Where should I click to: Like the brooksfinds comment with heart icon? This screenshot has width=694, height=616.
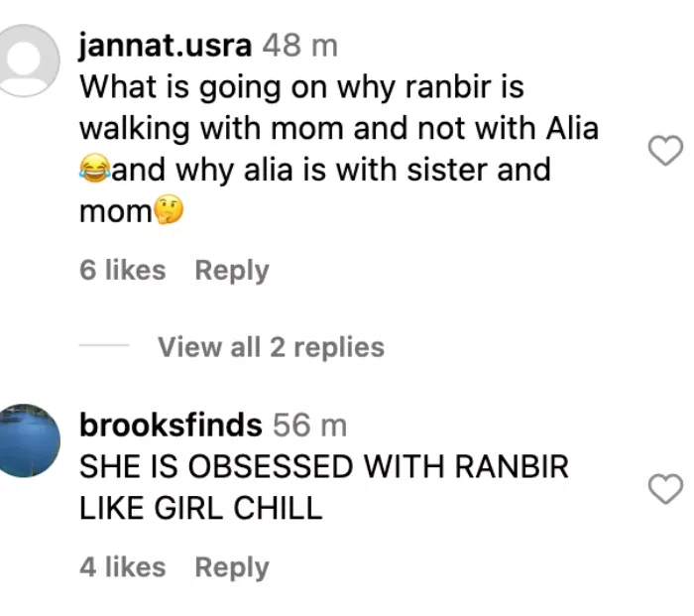(x=664, y=488)
